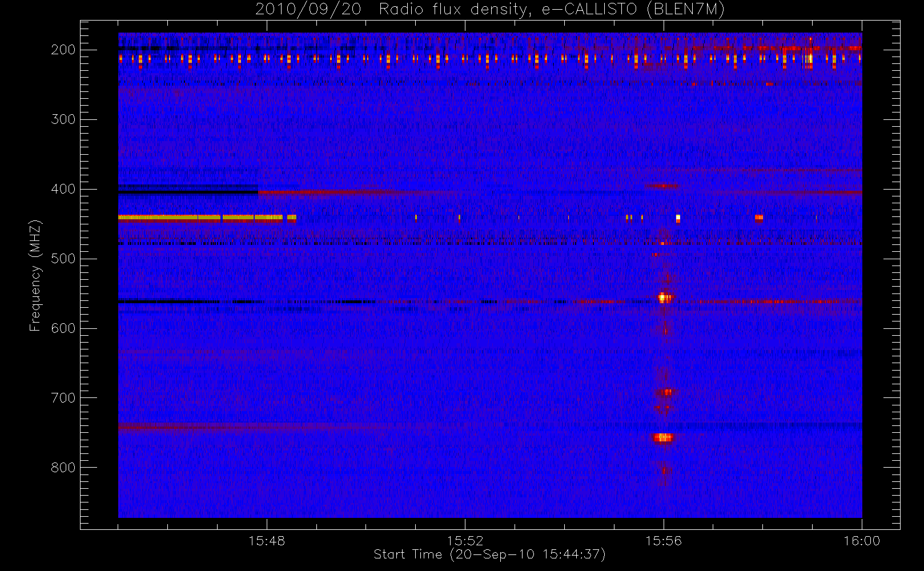Click the 'Frequency (MHz)' axis label
The width and height of the screenshot is (924, 571).
[35, 275]
